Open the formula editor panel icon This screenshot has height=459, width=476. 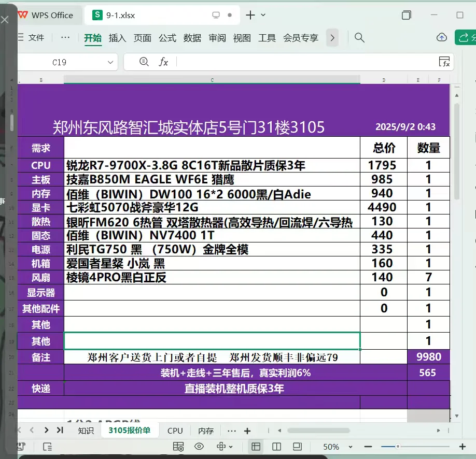click(444, 62)
